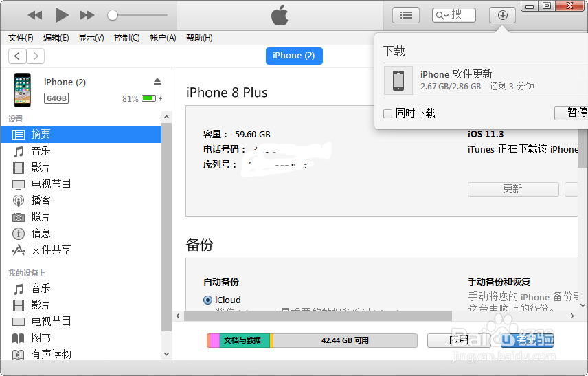Click horizontal scrollbar left arrow

tap(178, 316)
